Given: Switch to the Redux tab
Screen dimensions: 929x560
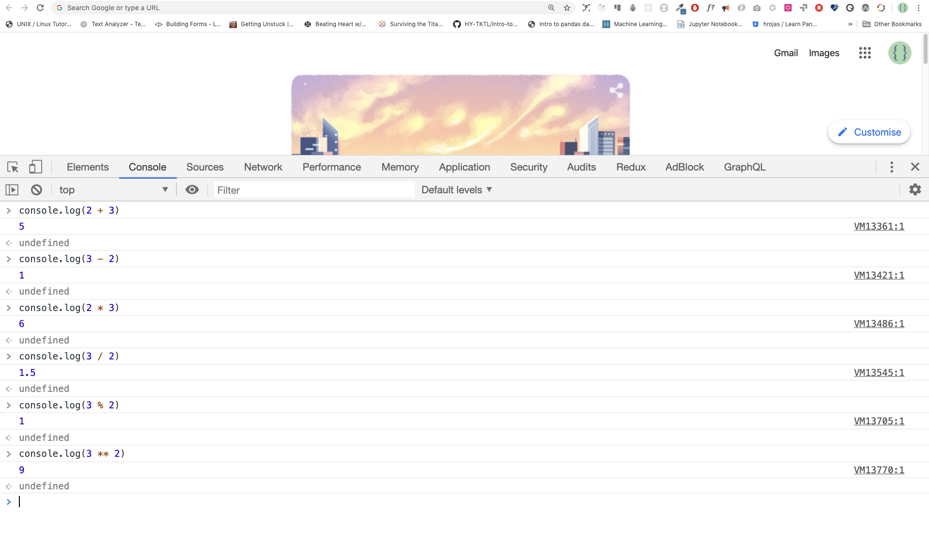Looking at the screenshot, I should (630, 167).
